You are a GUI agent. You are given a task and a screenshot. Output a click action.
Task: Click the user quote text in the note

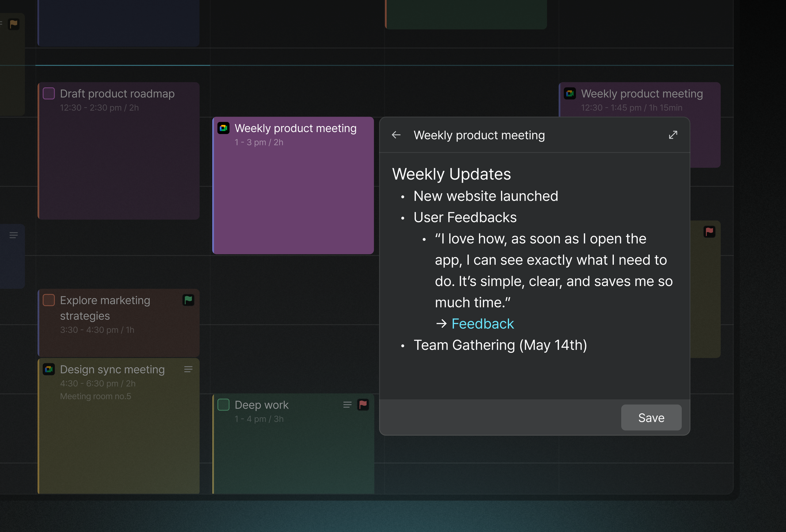[553, 271]
